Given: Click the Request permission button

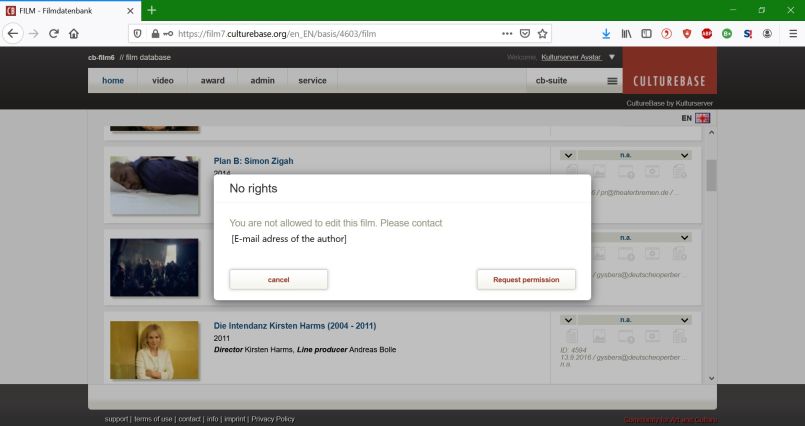Looking at the screenshot, I should (x=526, y=280).
